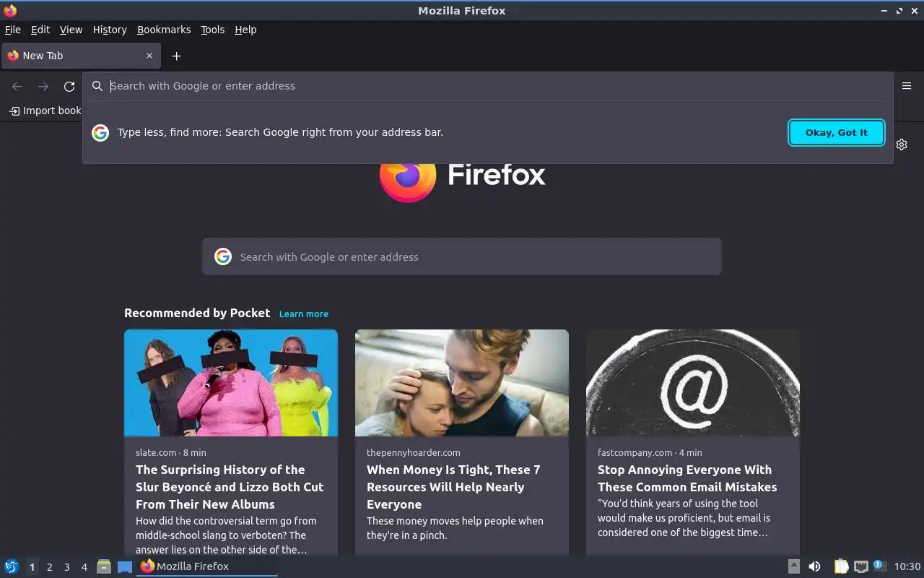Click the Firefox wordmark on the page
Screen dimensions: 924x578
point(497,174)
